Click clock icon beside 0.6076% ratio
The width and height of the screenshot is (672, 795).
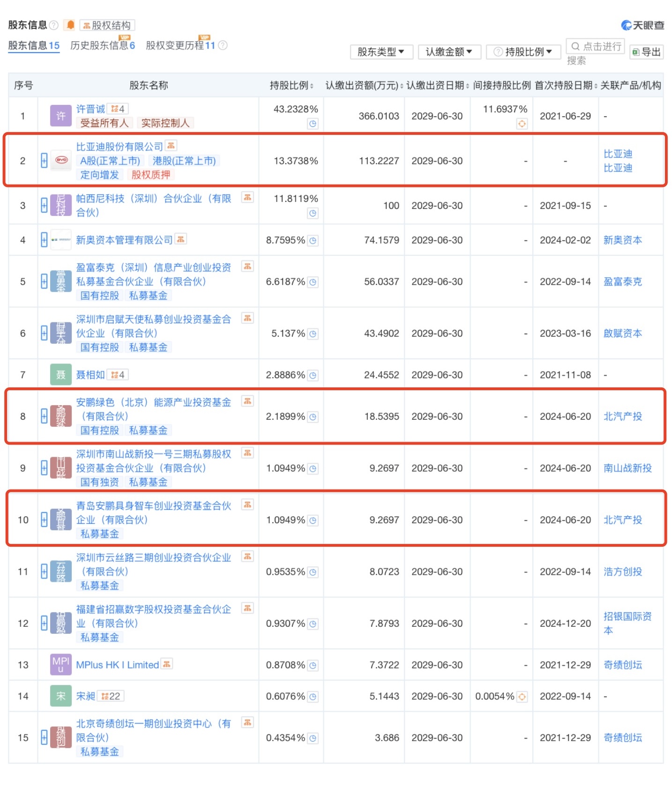pyautogui.click(x=313, y=697)
